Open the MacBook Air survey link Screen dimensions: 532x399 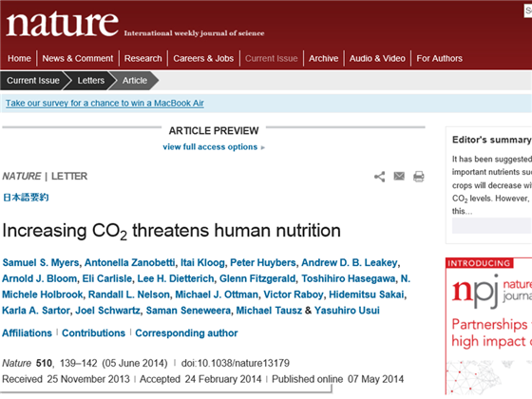[x=104, y=104]
